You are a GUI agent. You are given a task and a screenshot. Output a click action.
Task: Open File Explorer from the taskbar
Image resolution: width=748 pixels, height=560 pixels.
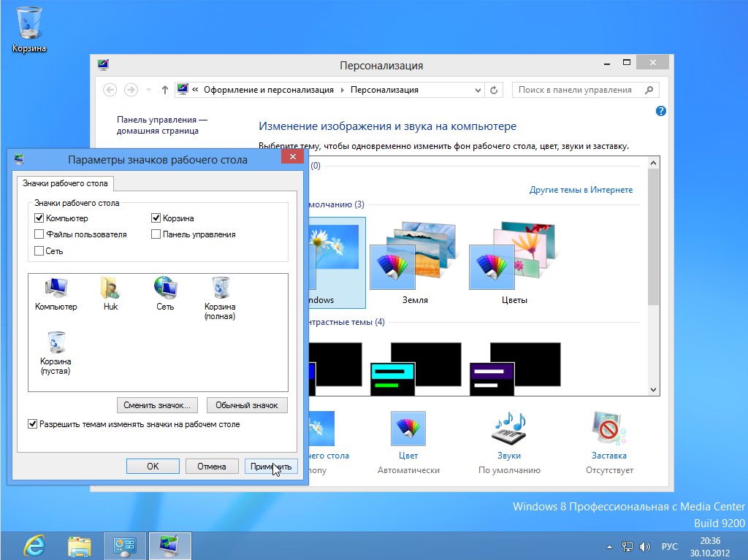coord(80,546)
